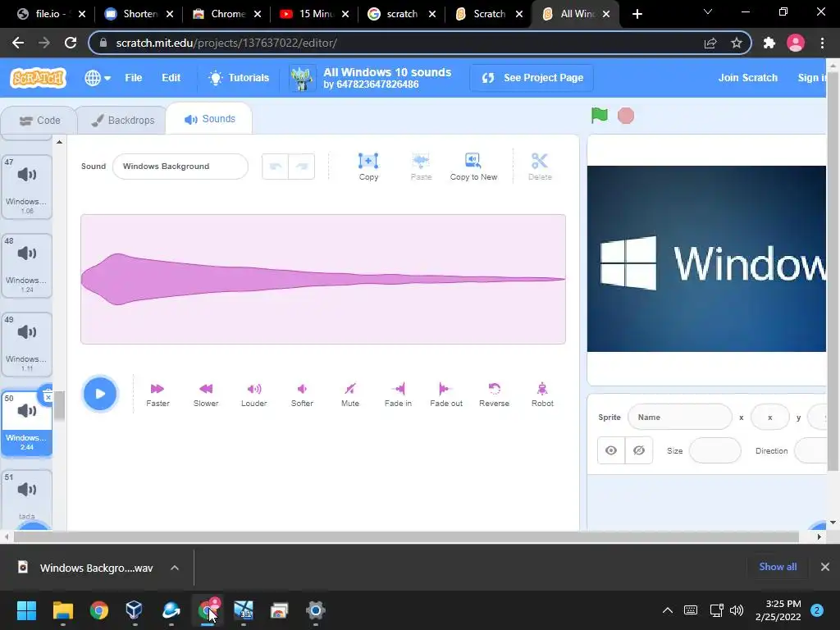Click See Project Page button
The height and width of the screenshot is (630, 840).
(x=532, y=78)
